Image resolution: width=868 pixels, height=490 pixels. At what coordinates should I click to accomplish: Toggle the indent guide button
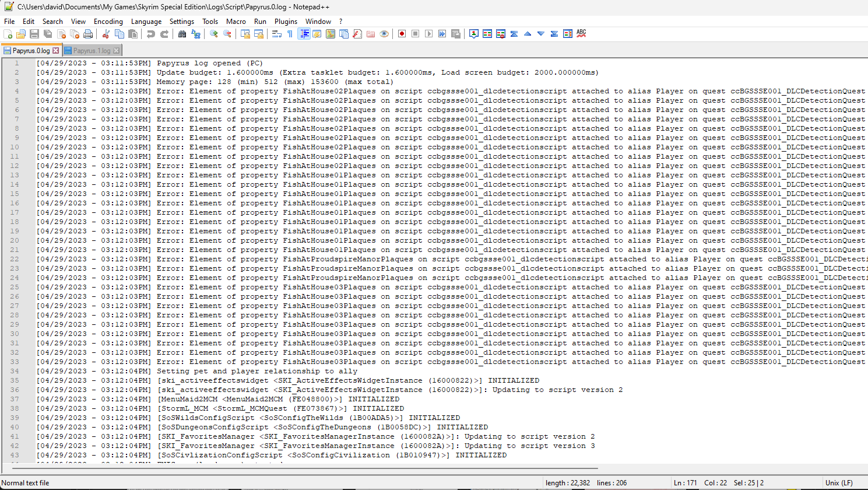pyautogui.click(x=304, y=34)
